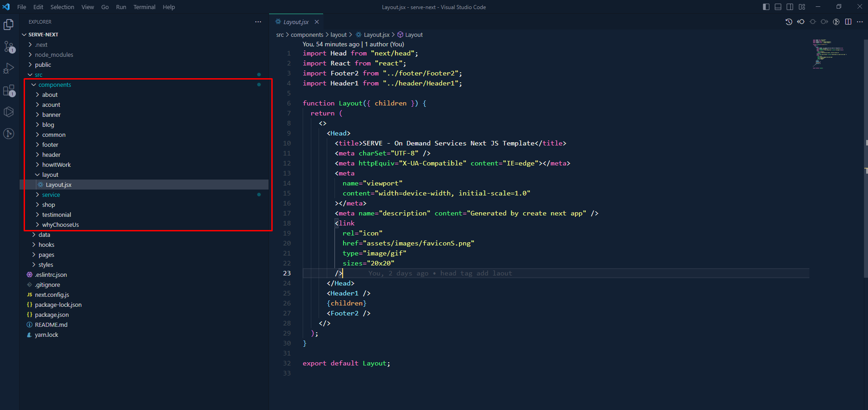The image size is (868, 410).
Task: Open .gitignore file
Action: tap(144, 285)
